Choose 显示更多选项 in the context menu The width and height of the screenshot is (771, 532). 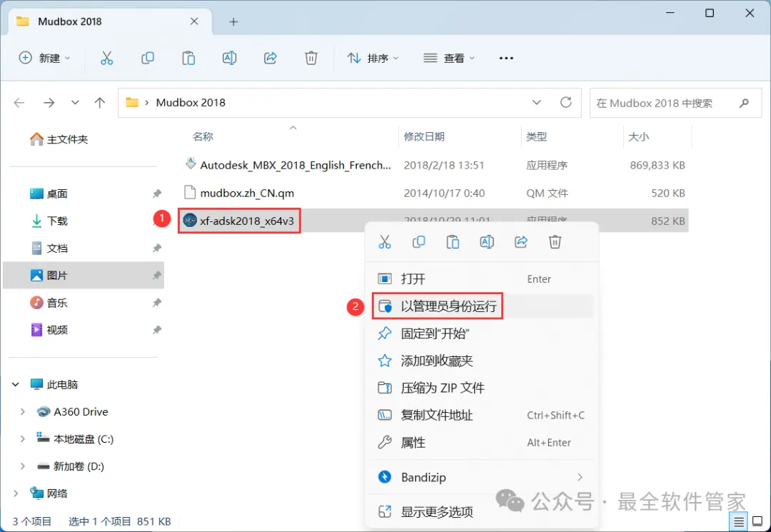point(482,512)
